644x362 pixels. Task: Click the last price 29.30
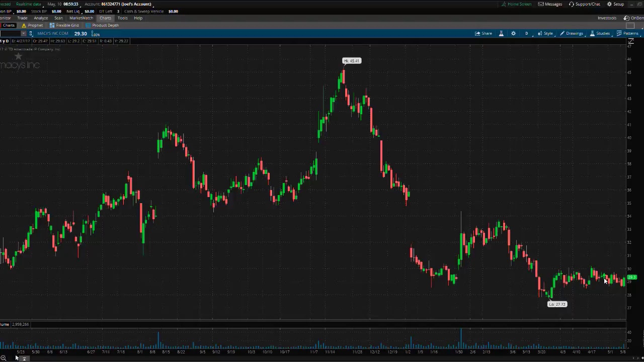pyautogui.click(x=80, y=34)
